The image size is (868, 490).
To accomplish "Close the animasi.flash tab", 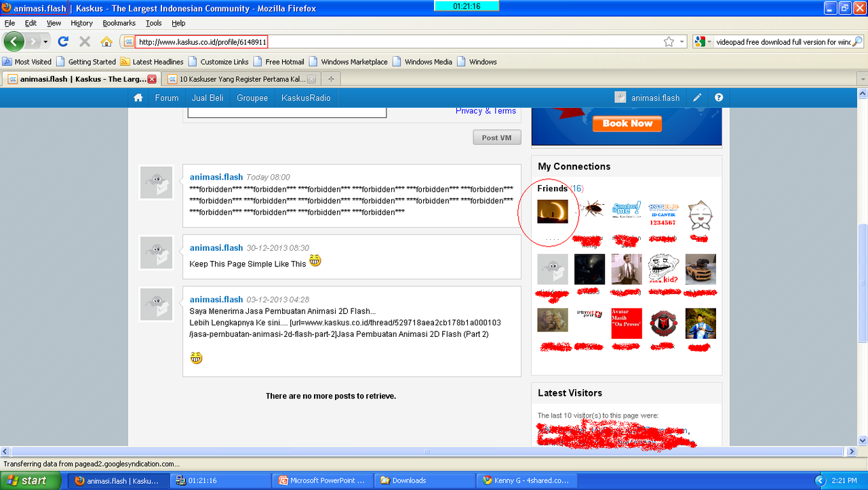I will pyautogui.click(x=152, y=79).
